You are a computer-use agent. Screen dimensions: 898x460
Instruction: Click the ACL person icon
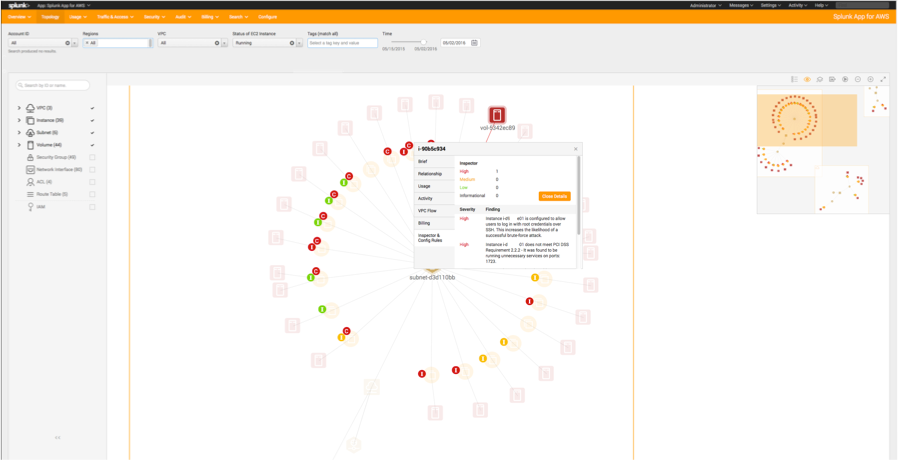[31, 182]
